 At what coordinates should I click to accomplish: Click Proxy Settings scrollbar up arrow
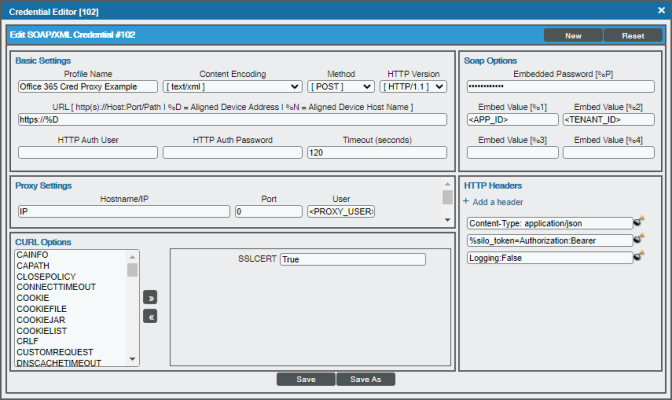[447, 184]
